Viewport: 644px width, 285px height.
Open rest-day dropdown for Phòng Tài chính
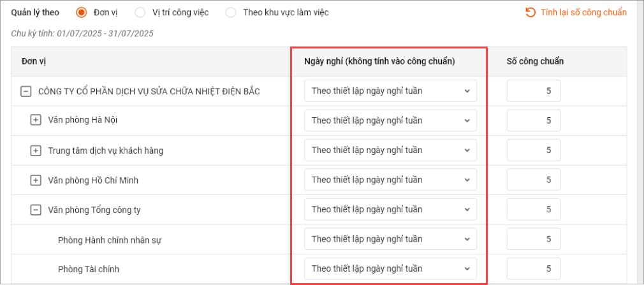click(x=390, y=268)
